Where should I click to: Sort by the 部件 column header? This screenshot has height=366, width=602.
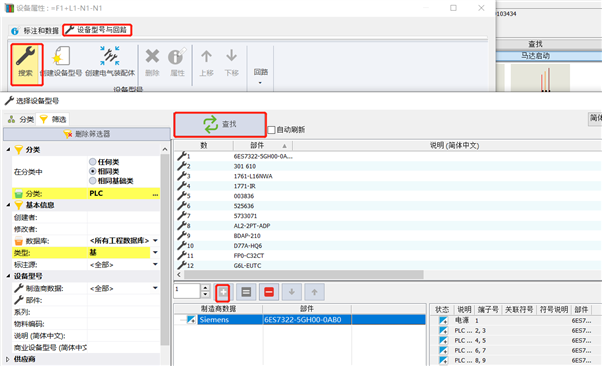263,146
